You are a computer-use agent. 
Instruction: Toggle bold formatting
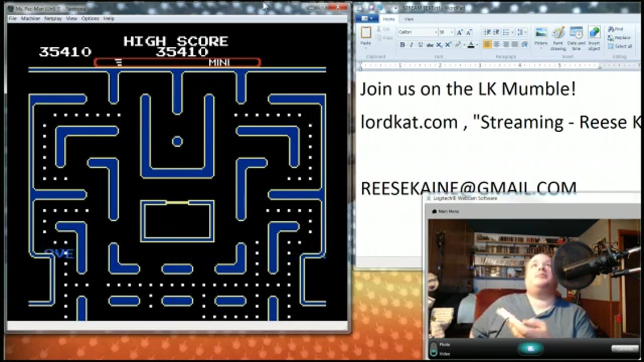(x=402, y=45)
